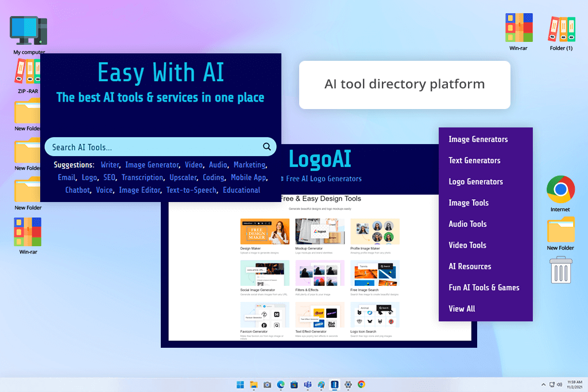Viewport: 588px width, 392px height.
Task: Click the Writer suggestion link
Action: (x=110, y=165)
